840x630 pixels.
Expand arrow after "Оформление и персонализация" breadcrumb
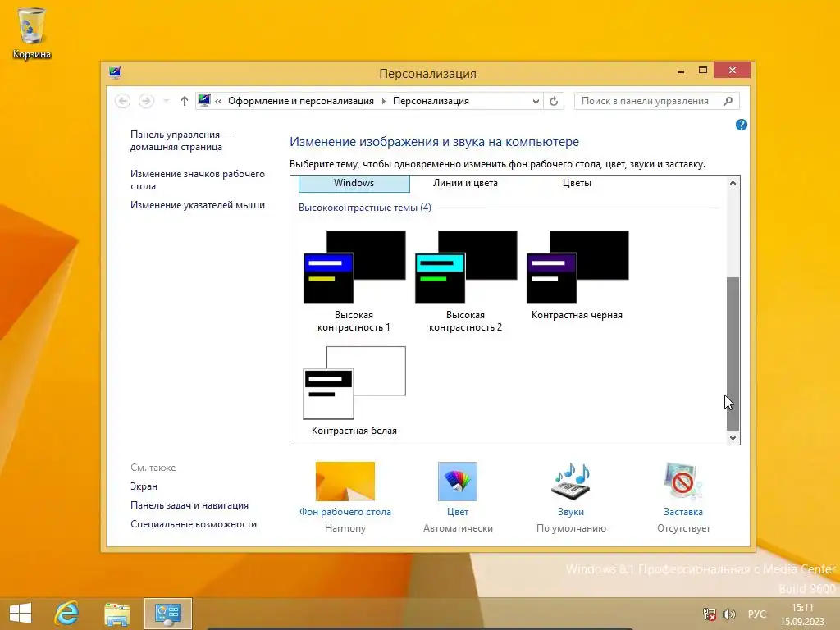[x=384, y=101]
